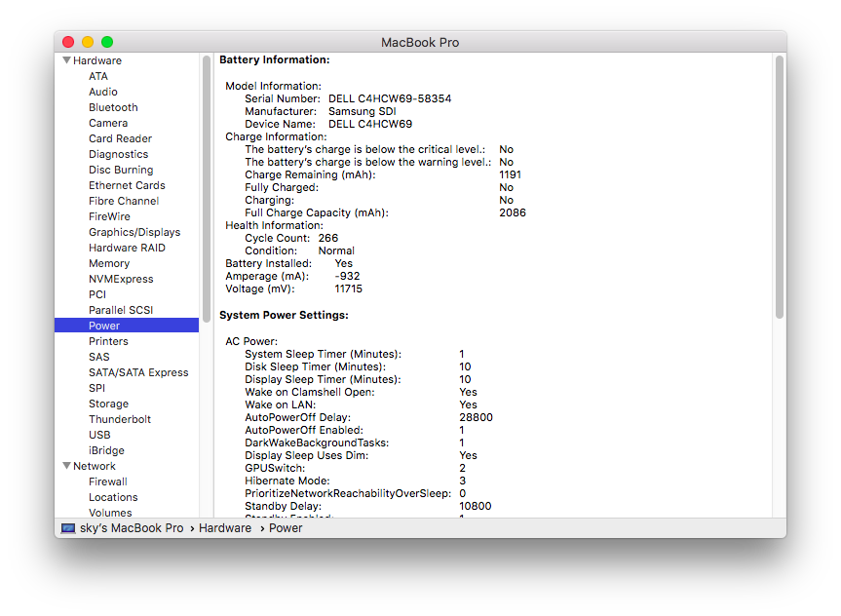Click sky's MacBook Pro in path bar
841x616 pixels.
tap(132, 528)
